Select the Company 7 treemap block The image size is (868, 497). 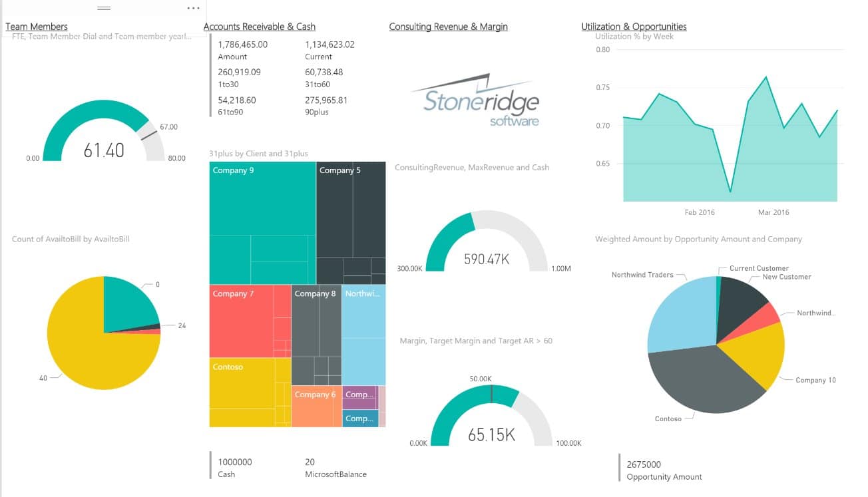click(250, 321)
